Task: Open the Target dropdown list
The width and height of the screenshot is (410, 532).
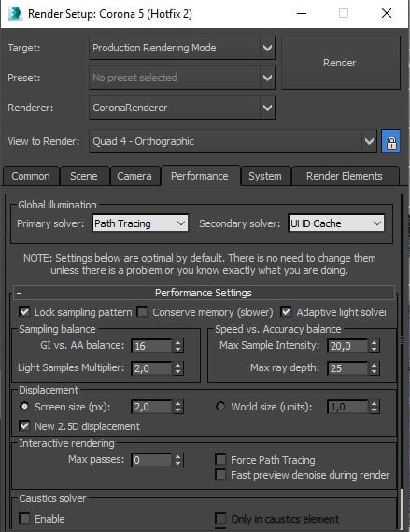Action: point(182,48)
